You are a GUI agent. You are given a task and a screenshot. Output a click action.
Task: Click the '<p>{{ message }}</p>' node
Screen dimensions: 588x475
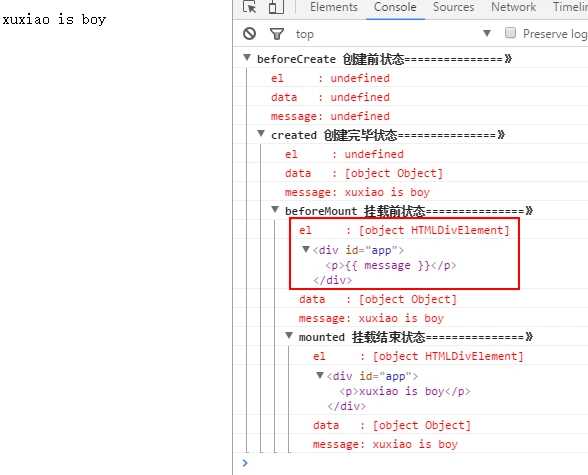391,265
